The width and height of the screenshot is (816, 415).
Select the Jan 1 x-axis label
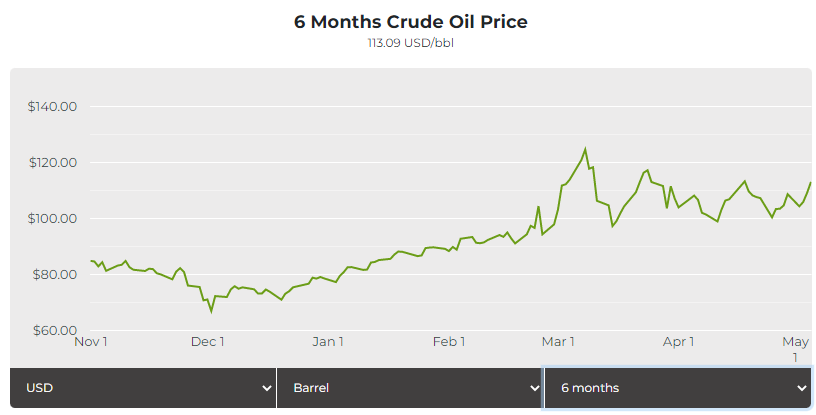point(329,342)
